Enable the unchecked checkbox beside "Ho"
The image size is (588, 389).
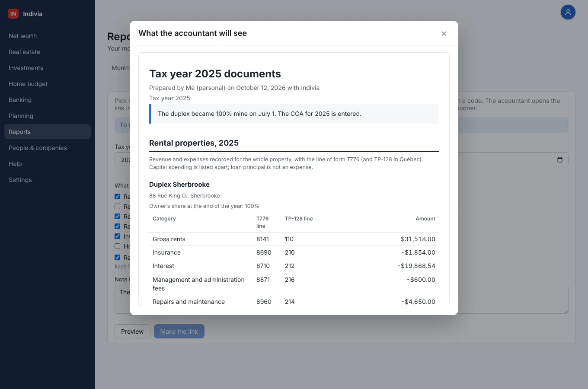(117, 246)
